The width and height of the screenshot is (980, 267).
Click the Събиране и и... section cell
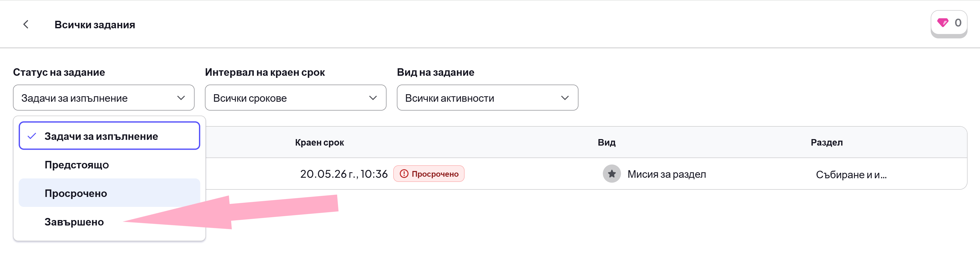[x=851, y=175]
